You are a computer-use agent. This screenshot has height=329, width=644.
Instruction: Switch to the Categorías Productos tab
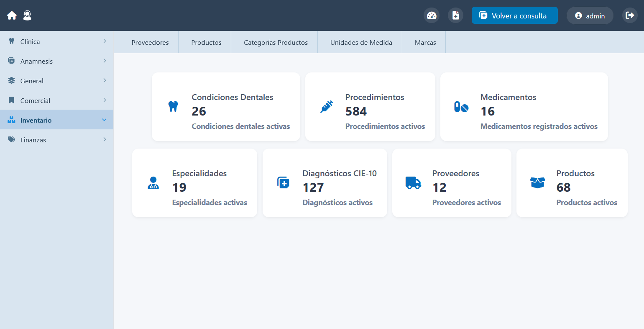tap(276, 42)
